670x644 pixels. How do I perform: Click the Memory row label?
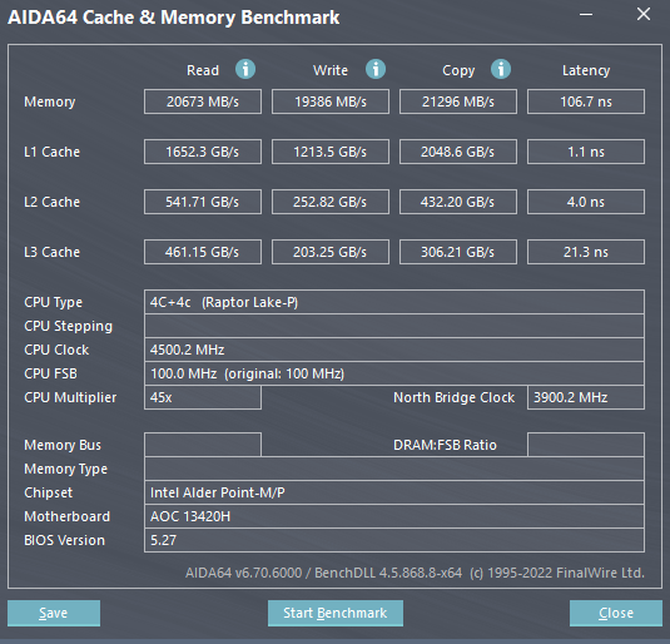pos(50,102)
